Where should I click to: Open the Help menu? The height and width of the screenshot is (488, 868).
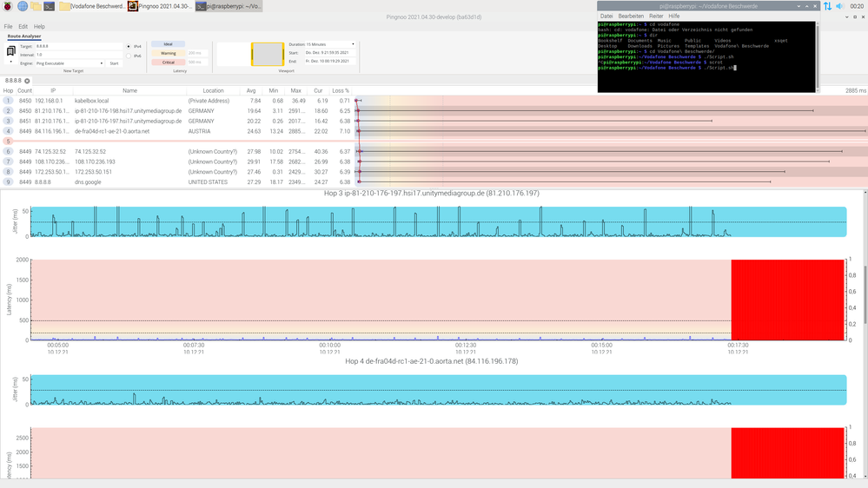click(x=39, y=27)
